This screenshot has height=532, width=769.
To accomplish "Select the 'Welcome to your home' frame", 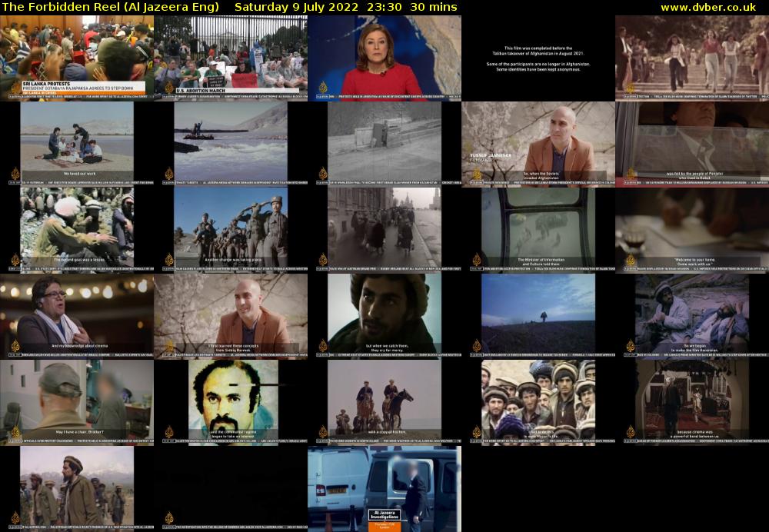I will pyautogui.click(x=692, y=230).
